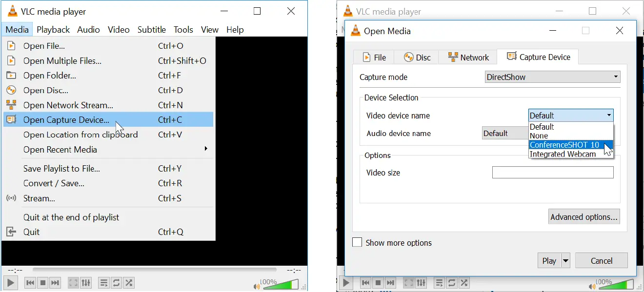
Task: Toggle fullscreen icon in left window
Action: [x=73, y=283]
